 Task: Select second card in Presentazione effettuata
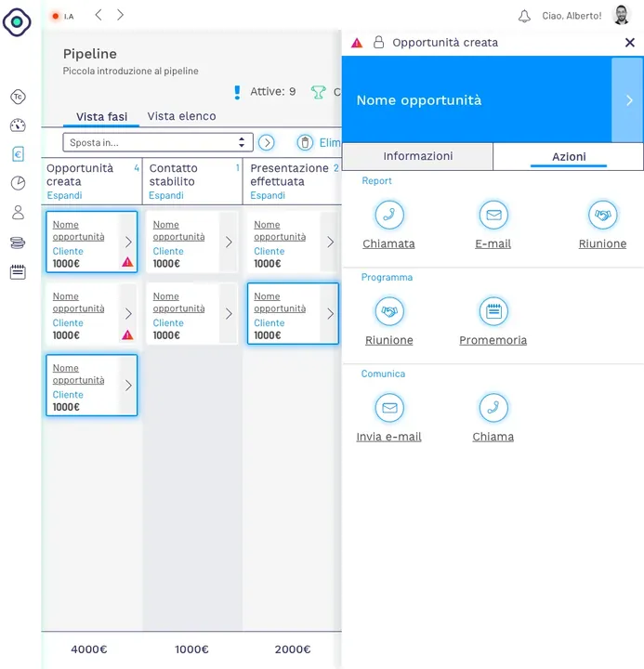293,313
